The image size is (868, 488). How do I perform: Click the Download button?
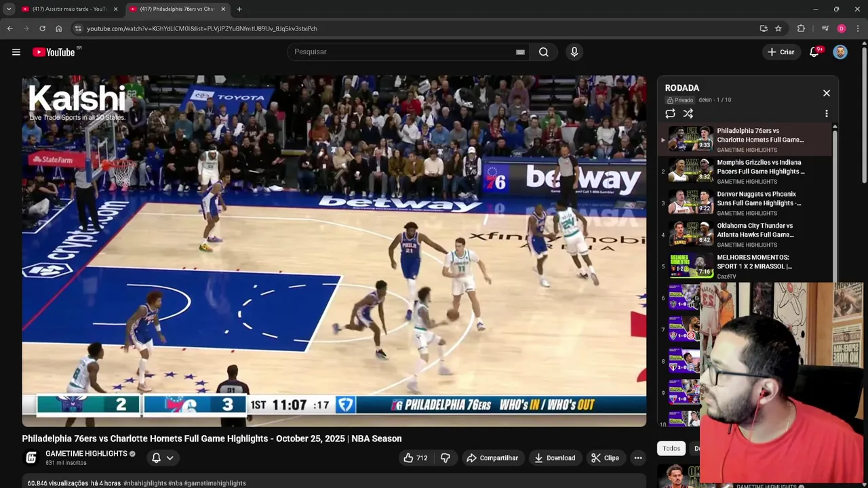coord(554,458)
